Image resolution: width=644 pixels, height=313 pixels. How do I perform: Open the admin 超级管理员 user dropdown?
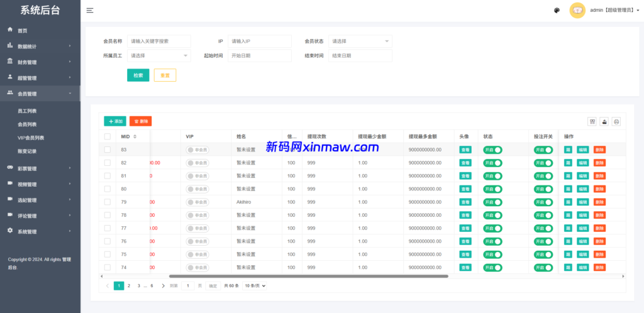click(x=614, y=11)
